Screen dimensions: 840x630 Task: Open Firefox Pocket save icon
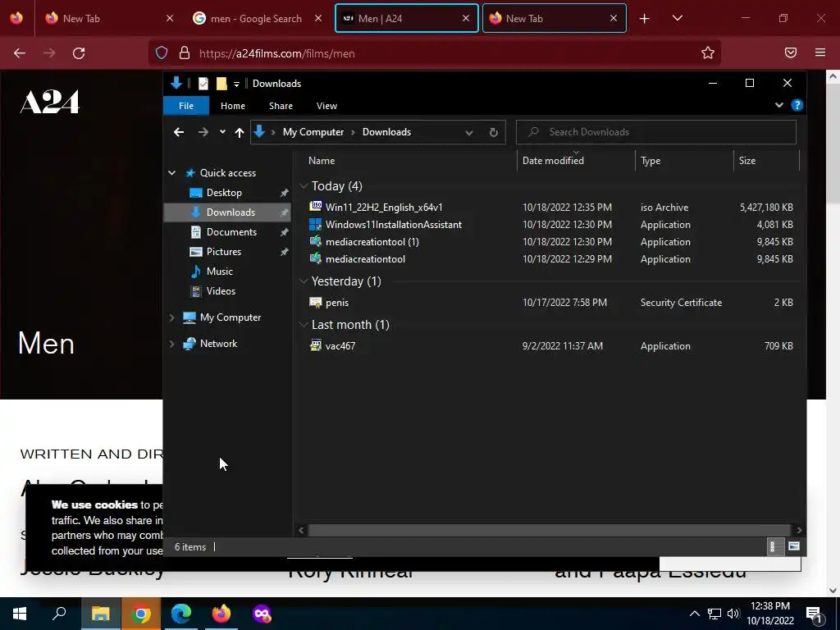[x=791, y=52]
